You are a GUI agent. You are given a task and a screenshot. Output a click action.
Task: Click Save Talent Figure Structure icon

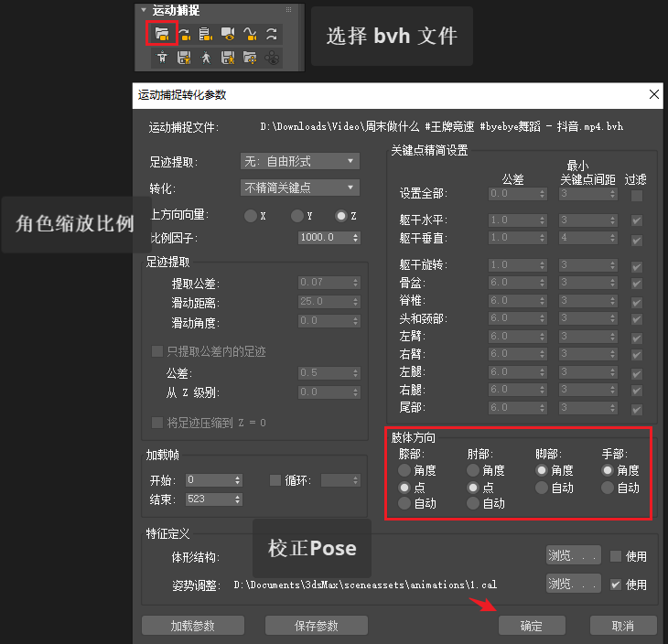184,57
